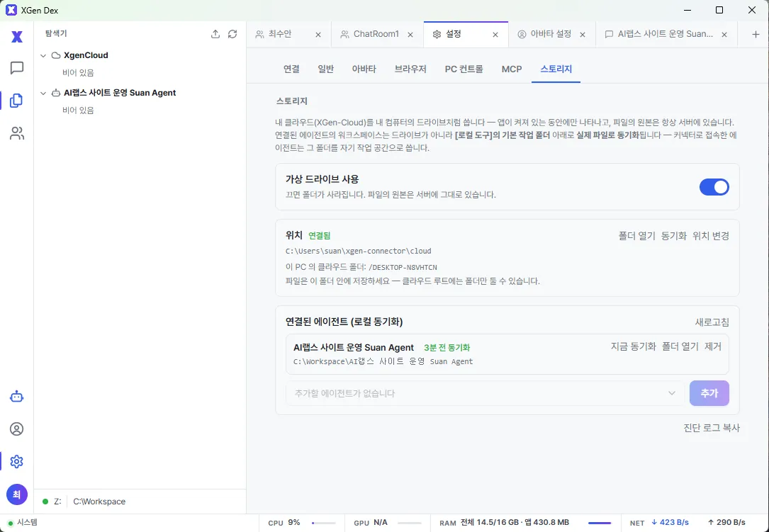Collapse the XgenCloud tree node
This screenshot has height=532, width=769.
[43, 55]
